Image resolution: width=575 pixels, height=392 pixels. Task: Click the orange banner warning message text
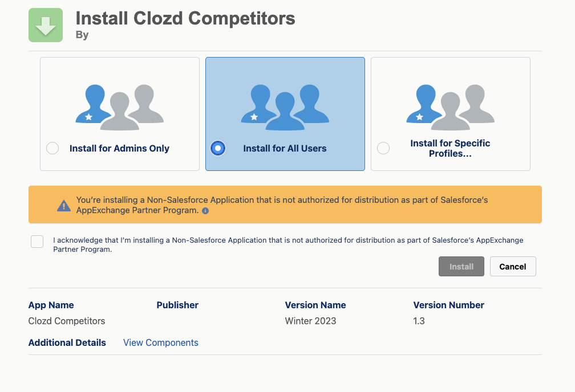pyautogui.click(x=282, y=205)
